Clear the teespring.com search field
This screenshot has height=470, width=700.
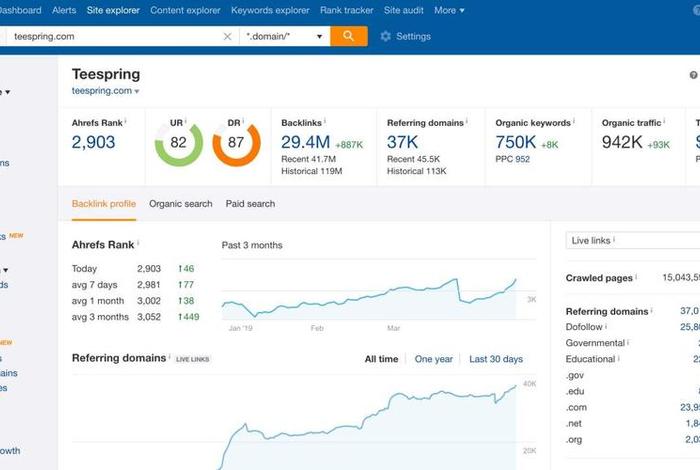[227, 37]
